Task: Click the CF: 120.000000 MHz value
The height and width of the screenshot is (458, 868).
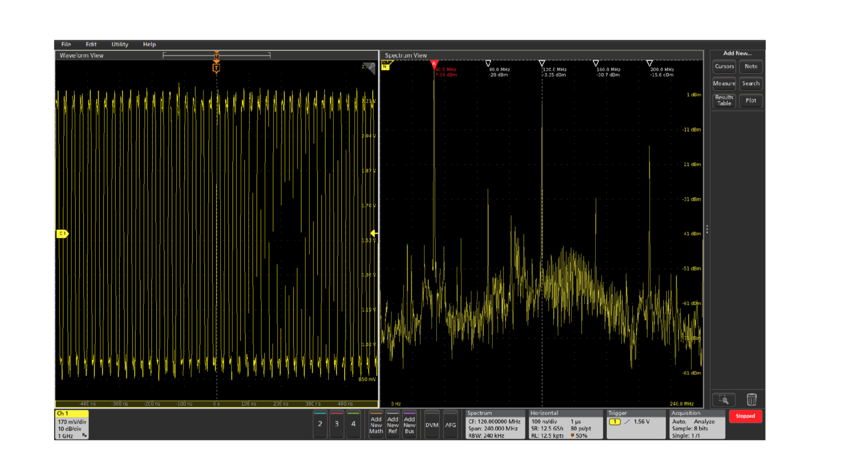Action: pos(494,421)
